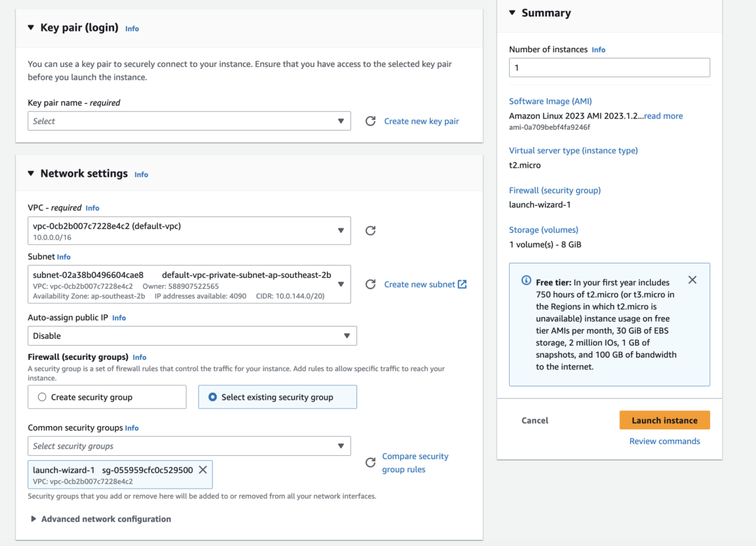The image size is (756, 546).
Task: Refresh the subnet list
Action: pos(370,284)
